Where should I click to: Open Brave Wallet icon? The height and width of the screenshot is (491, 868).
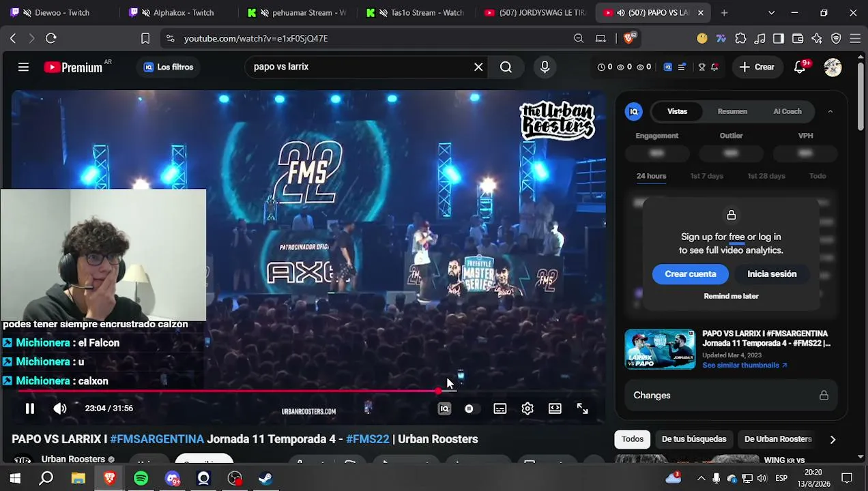798,38
